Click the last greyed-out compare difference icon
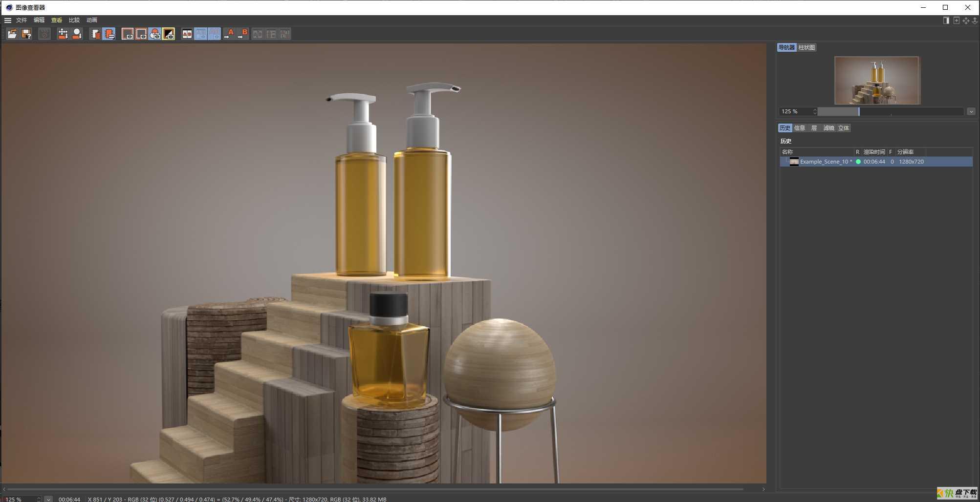 click(x=285, y=34)
